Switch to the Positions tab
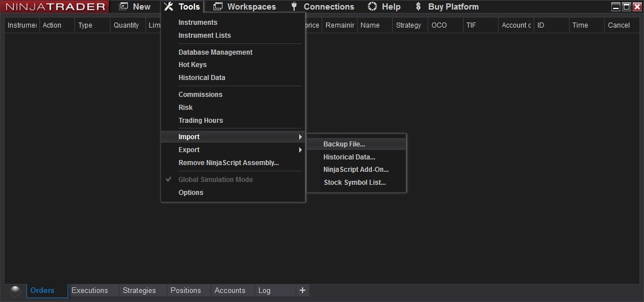Viewport: 644px width, 302px height. (x=189, y=291)
